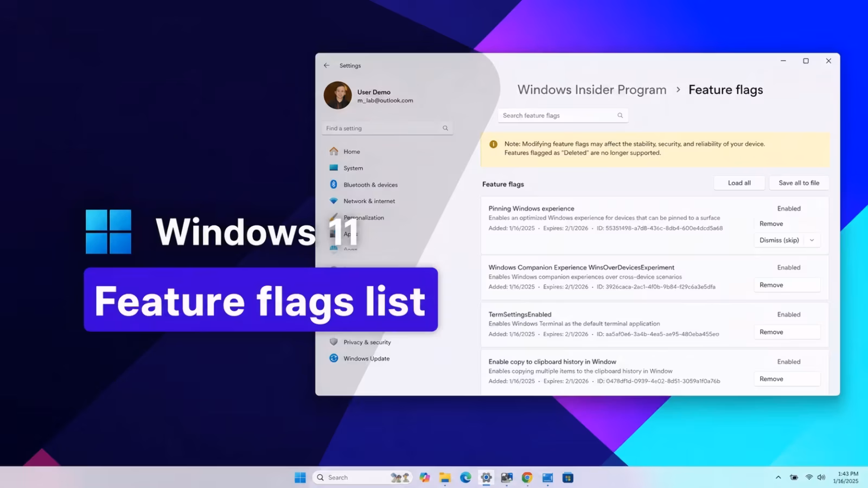The image size is (868, 488).
Task: Click the taskbar Search box
Action: click(362, 478)
